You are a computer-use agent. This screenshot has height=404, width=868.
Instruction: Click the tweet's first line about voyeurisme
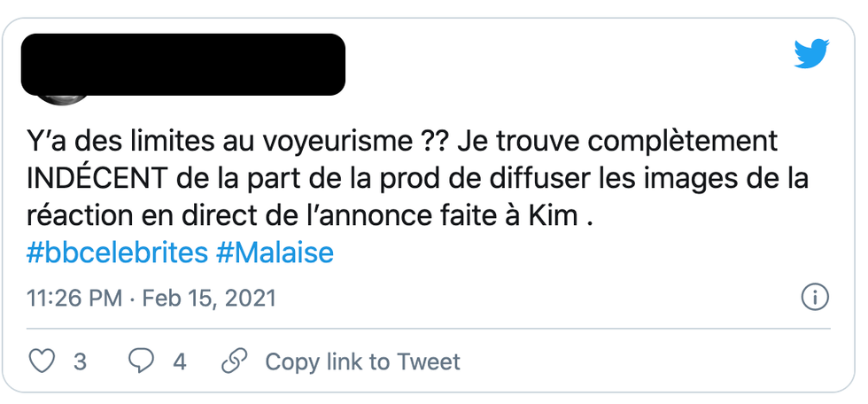pyautogui.click(x=230, y=141)
